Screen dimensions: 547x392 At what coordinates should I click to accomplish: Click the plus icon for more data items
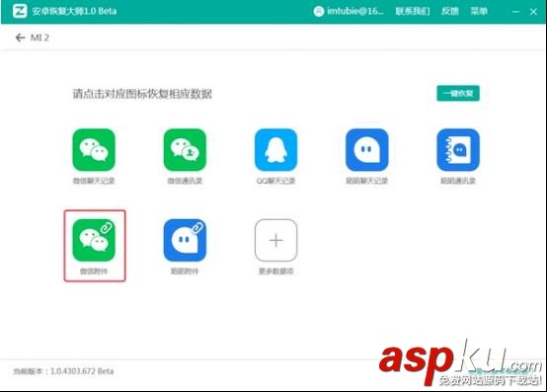[275, 240]
